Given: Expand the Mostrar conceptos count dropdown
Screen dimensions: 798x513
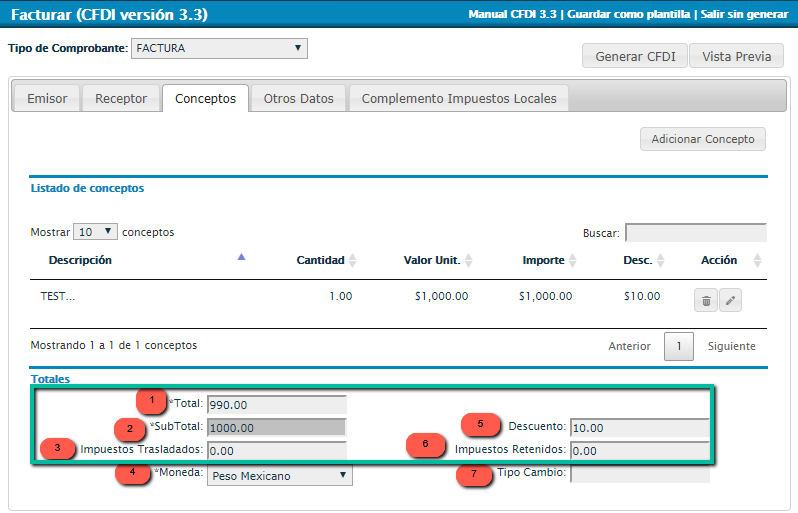Looking at the screenshot, I should pos(95,232).
